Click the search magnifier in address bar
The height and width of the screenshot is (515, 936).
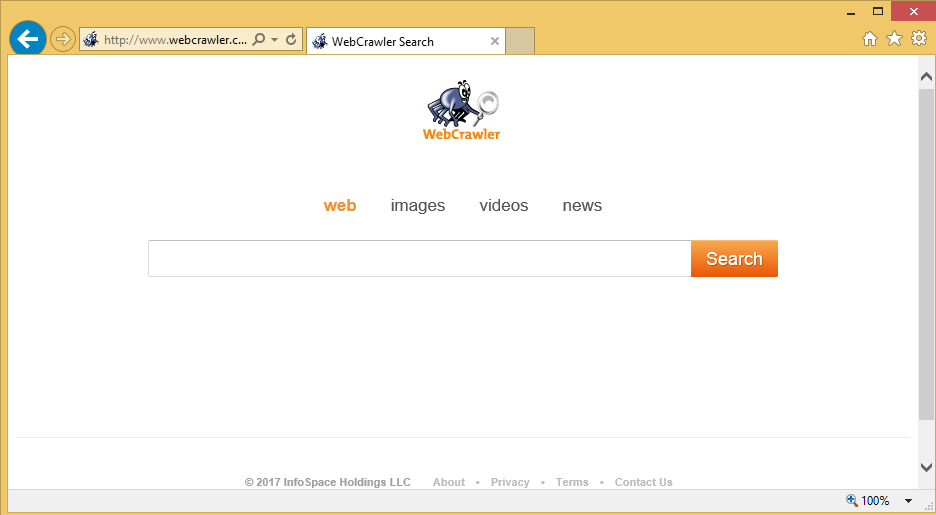[x=258, y=39]
